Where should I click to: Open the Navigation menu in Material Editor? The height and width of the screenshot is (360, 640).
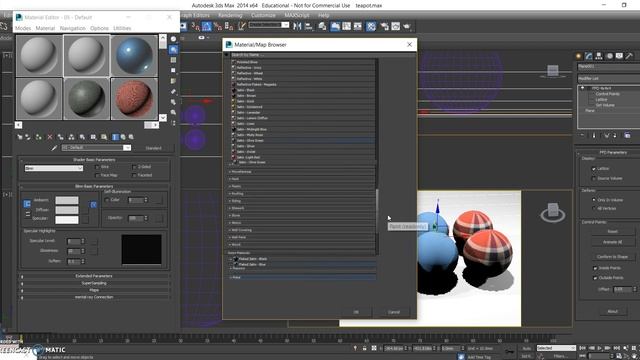73,28
